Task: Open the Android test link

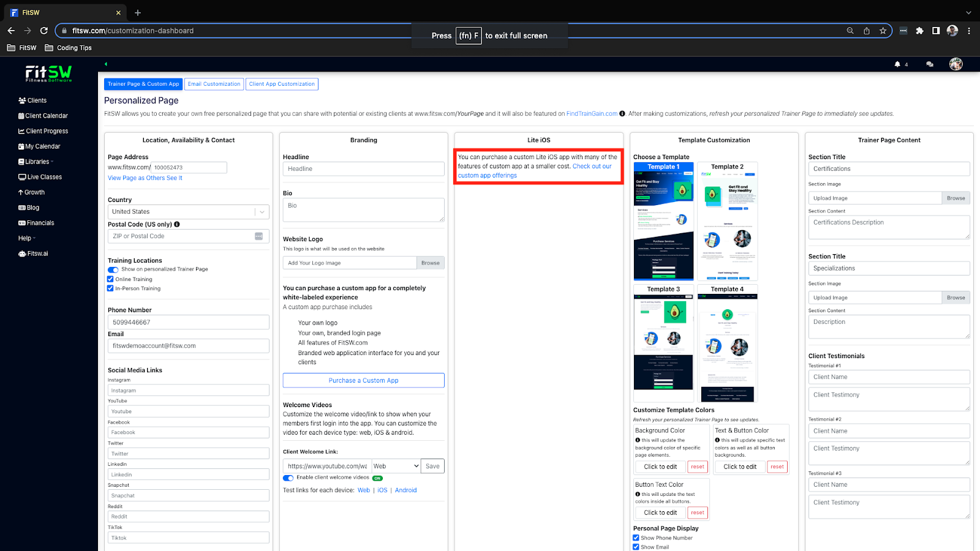Action: [x=405, y=490]
